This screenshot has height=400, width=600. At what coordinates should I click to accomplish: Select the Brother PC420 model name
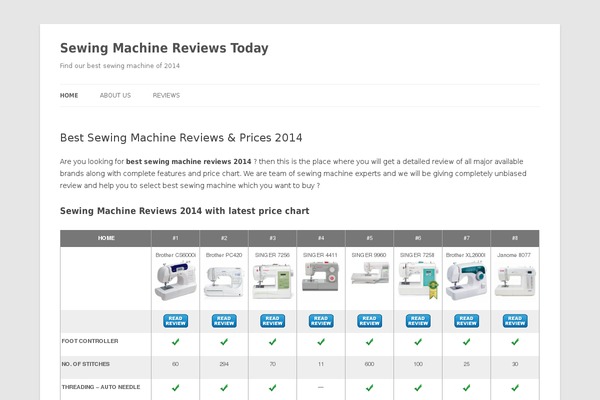224,255
